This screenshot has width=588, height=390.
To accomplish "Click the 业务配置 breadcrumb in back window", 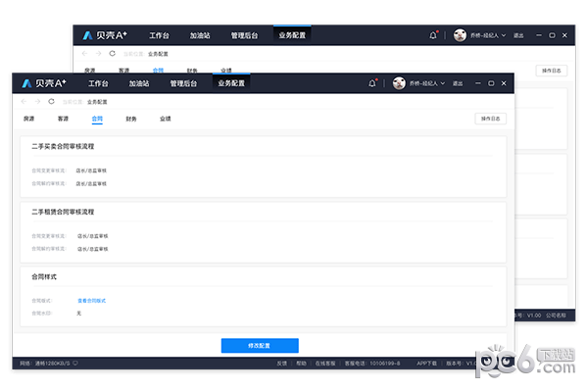I will coord(158,54).
